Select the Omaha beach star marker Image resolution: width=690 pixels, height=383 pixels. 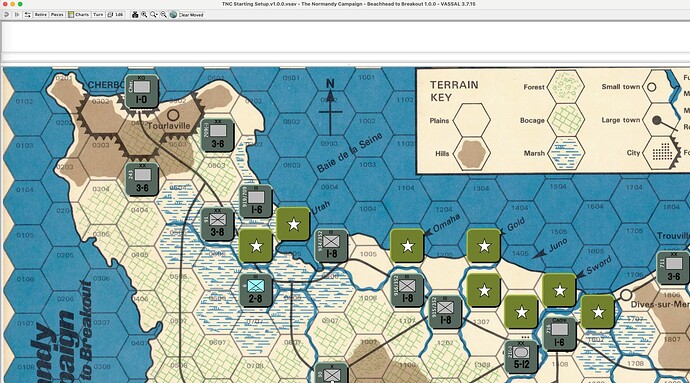pos(407,246)
